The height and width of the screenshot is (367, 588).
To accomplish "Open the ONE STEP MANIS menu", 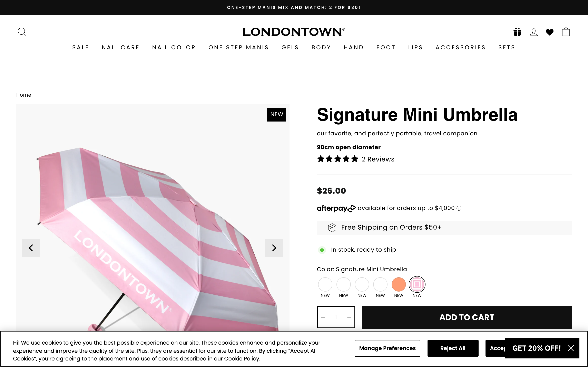I will coord(239,47).
